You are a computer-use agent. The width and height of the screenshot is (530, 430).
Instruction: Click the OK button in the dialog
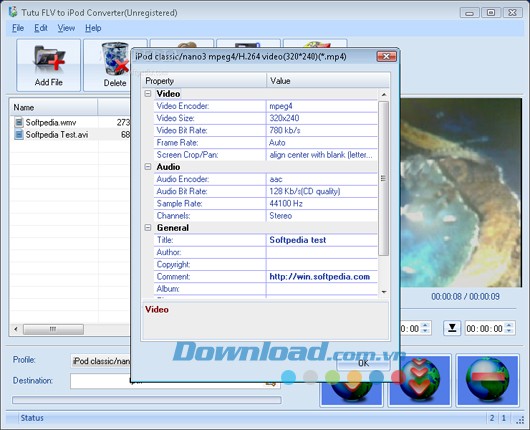(x=363, y=363)
